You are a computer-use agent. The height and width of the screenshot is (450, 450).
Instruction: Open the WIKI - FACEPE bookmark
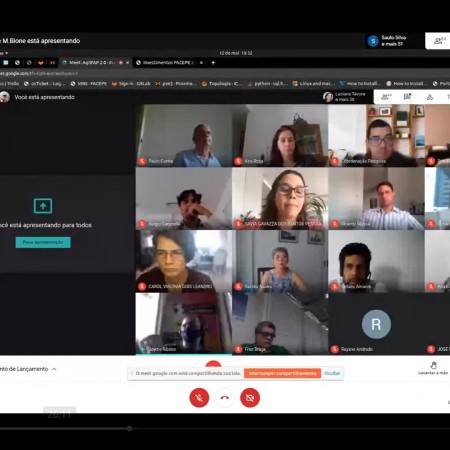pos(88,84)
